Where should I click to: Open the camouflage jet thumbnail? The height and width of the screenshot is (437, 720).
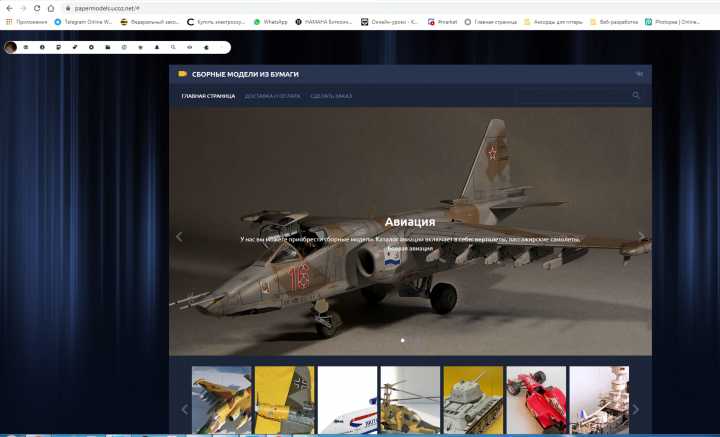click(221, 400)
